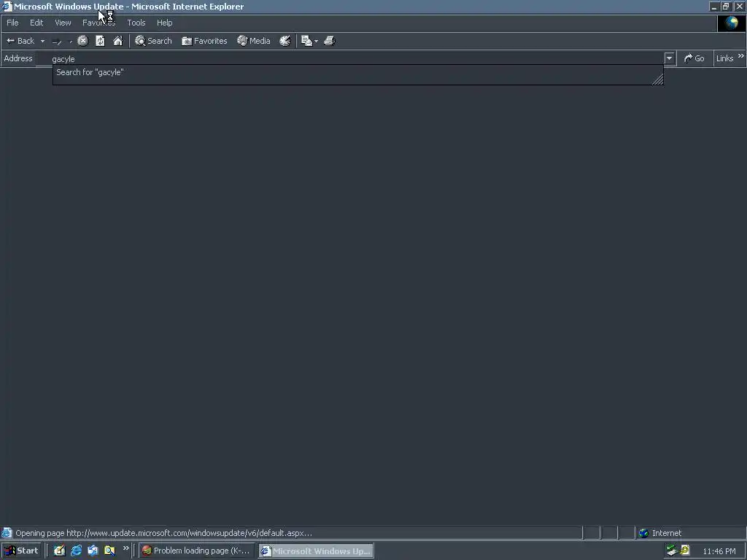Grab the autocomplete dropdown resize grip
This screenshot has height=560, width=747.
click(658, 79)
